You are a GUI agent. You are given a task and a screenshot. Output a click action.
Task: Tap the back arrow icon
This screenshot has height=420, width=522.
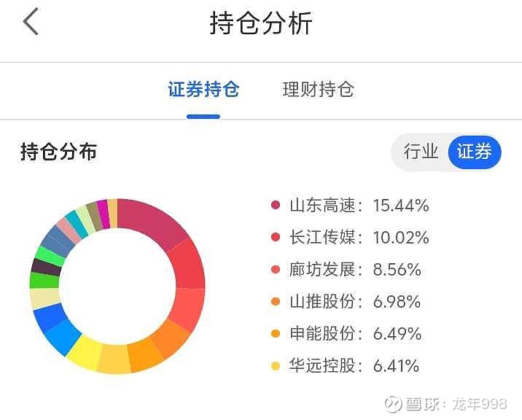31,23
